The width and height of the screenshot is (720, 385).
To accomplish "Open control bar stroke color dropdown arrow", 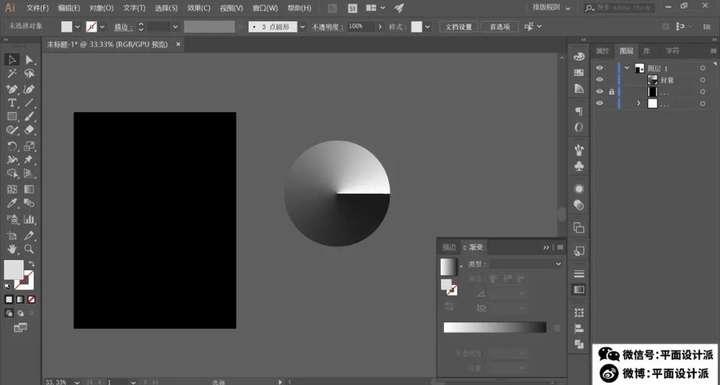I will [x=102, y=27].
